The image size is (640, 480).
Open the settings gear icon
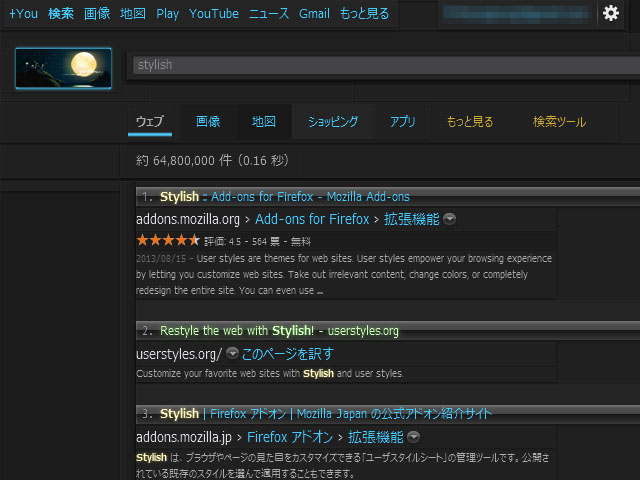coord(611,13)
